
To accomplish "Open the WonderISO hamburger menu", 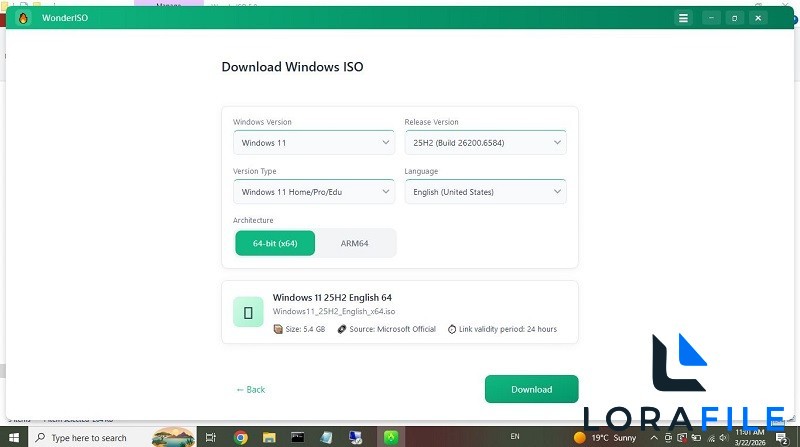I will [x=683, y=18].
